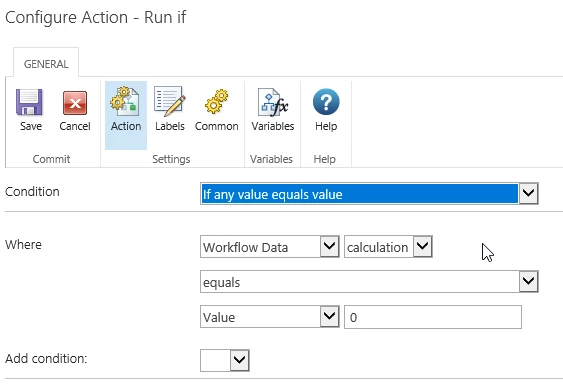Viewport: 563px width, 391px height.
Task: Open the Common settings
Action: (x=217, y=110)
